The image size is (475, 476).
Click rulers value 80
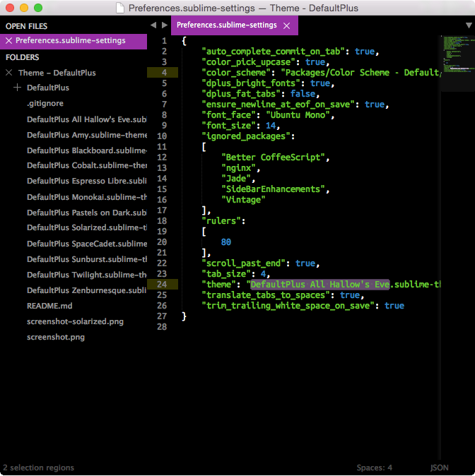[x=225, y=242]
